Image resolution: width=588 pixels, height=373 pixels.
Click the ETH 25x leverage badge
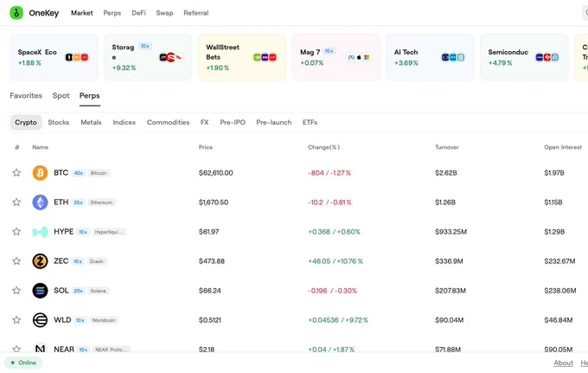point(78,203)
